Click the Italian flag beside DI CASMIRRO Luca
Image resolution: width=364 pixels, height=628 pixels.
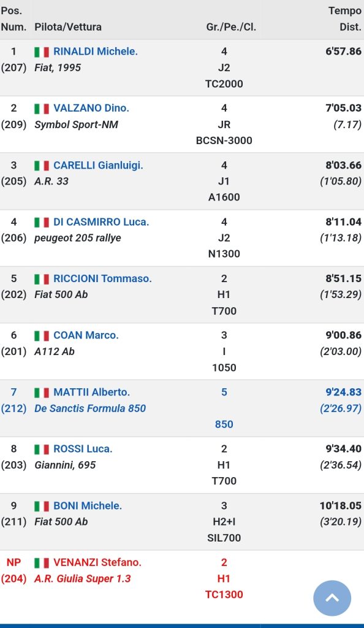pyautogui.click(x=42, y=222)
